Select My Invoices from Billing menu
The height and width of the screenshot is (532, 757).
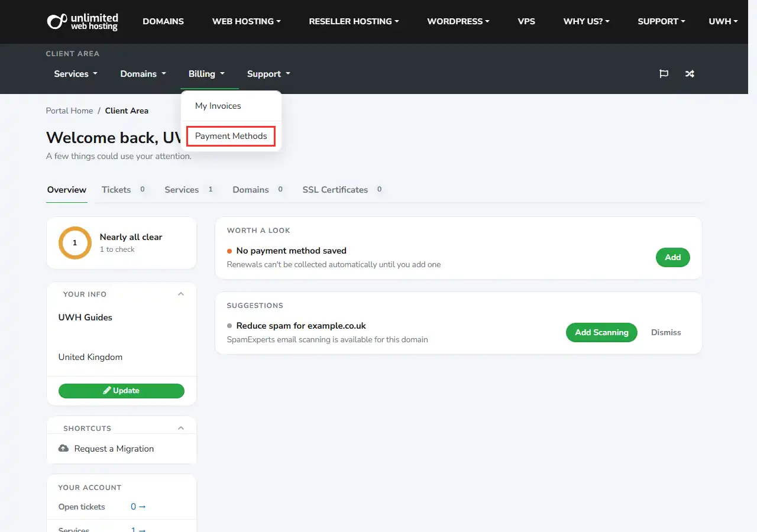pyautogui.click(x=218, y=106)
